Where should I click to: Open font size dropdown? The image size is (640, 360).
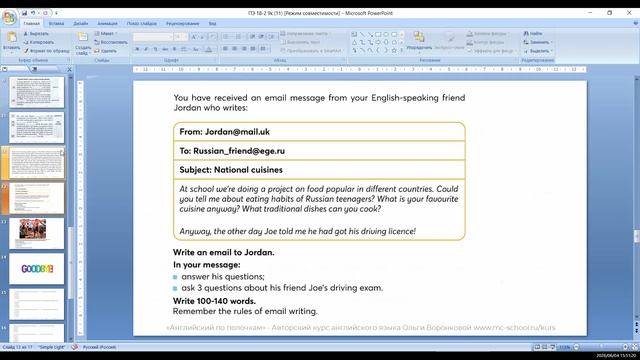pos(185,37)
